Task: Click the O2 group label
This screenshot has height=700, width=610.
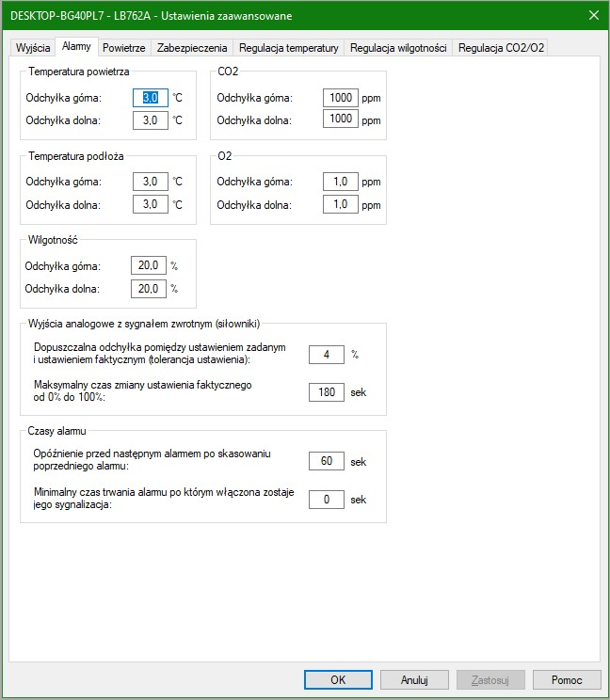Action: 225,156
